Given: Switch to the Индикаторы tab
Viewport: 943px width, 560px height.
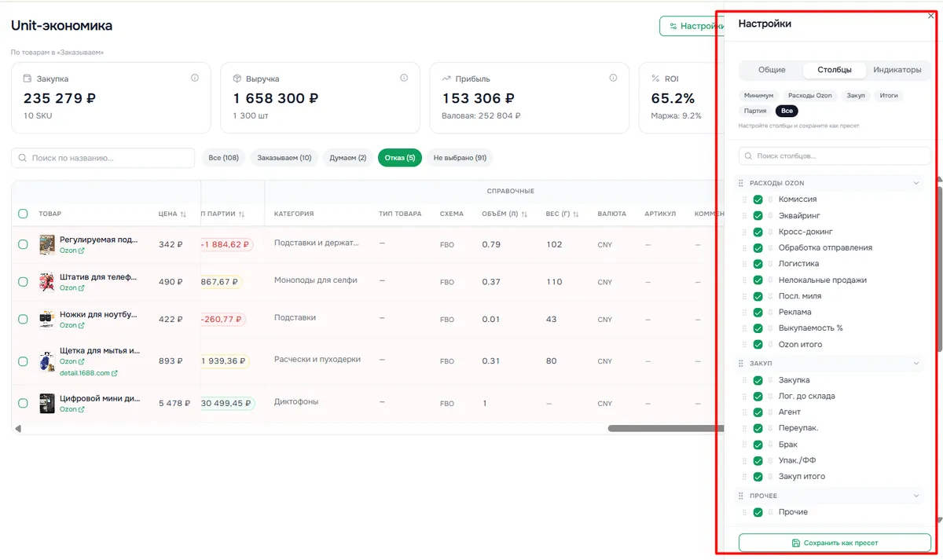Looking at the screenshot, I should (x=897, y=70).
